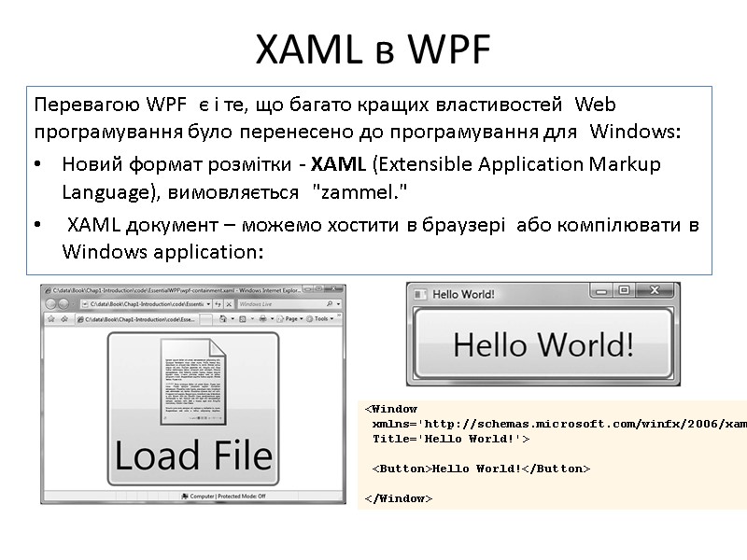Click the '"zammel."' pronunciation text
The image size is (747, 560).
(359, 192)
